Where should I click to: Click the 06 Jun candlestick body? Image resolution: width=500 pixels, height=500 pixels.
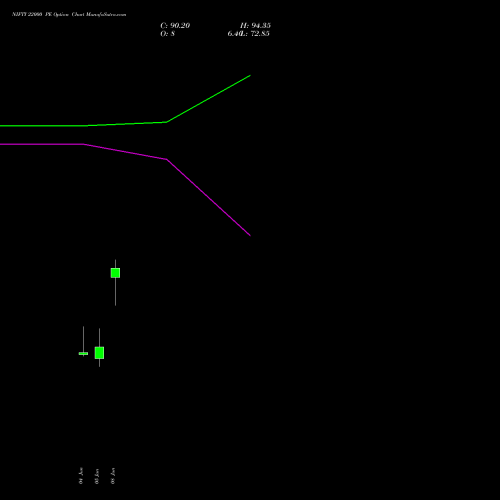115,273
